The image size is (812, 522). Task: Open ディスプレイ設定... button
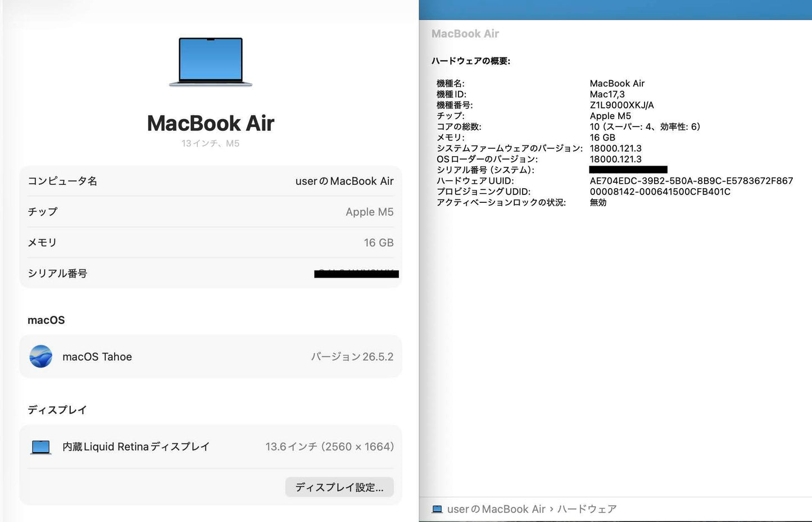click(339, 487)
